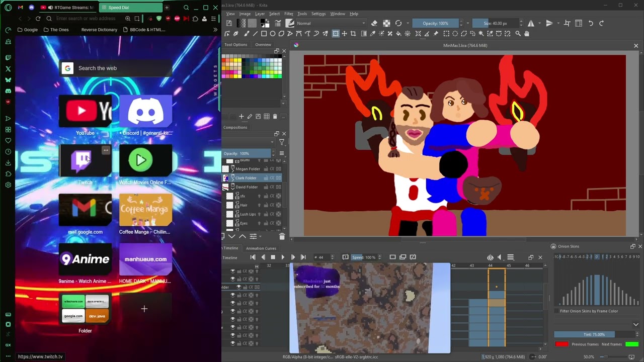The image size is (644, 362).
Task: Click the Save document icon
Action: [229, 23]
